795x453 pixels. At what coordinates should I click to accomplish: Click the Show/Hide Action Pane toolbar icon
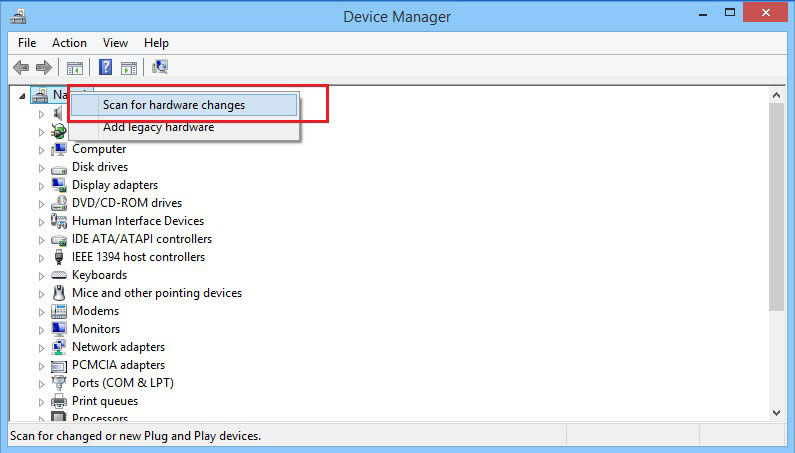tap(128, 68)
